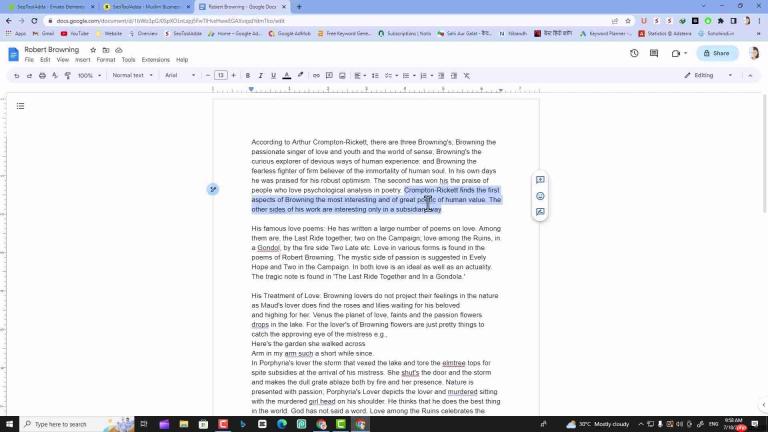Click the Redo icon in toolbar
This screenshot has width=768, height=432.
point(29,75)
